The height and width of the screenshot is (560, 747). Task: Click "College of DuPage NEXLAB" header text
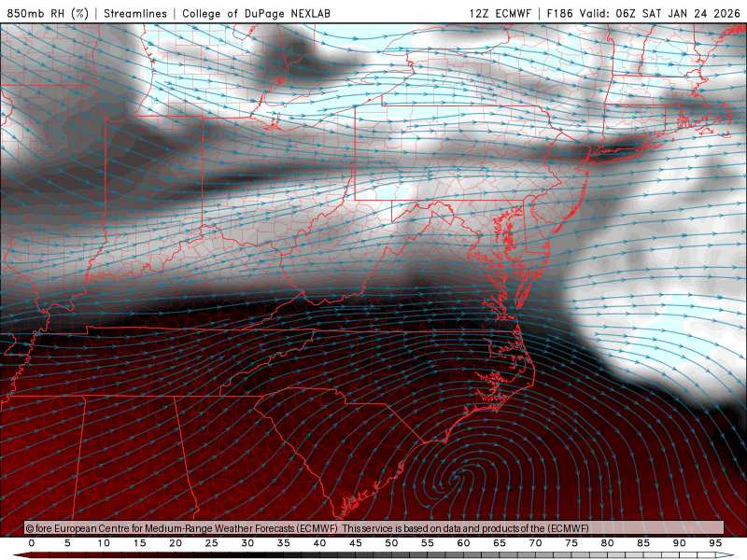[256, 13]
